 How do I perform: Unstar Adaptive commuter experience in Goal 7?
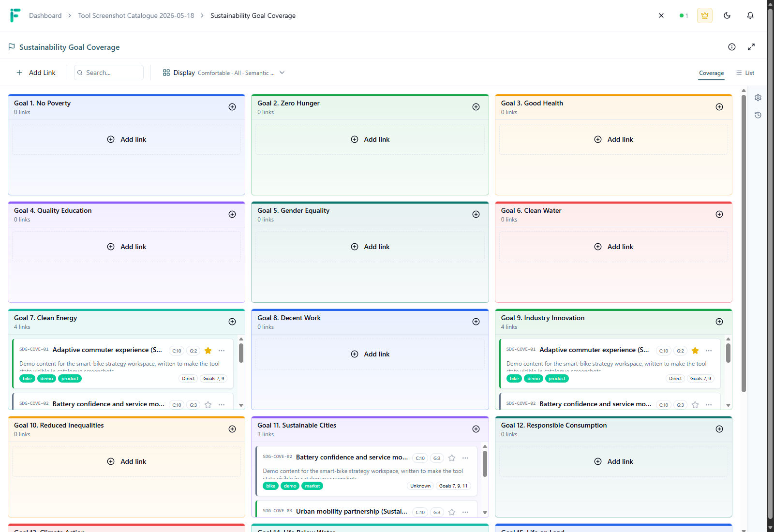click(x=208, y=351)
